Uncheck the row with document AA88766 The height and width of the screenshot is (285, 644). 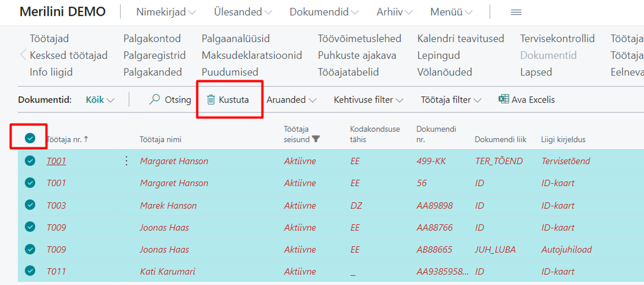(30, 227)
